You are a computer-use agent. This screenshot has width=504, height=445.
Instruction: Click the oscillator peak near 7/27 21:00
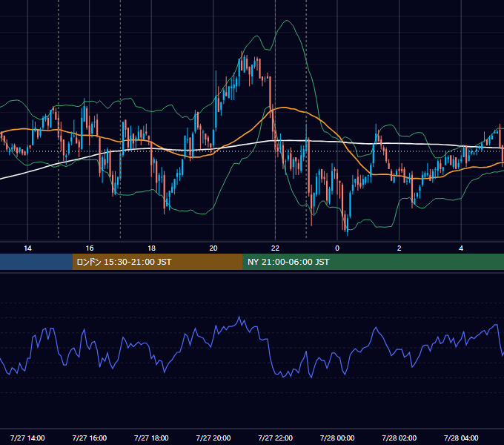point(239,317)
